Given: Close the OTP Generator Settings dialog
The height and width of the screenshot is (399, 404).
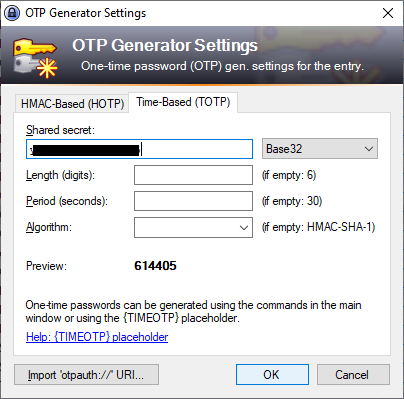Looking at the screenshot, I should coord(388,13).
